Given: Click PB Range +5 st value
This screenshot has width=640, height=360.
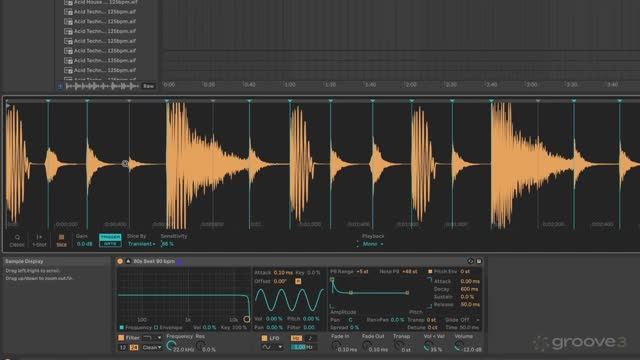Looking at the screenshot, I should [362, 271].
